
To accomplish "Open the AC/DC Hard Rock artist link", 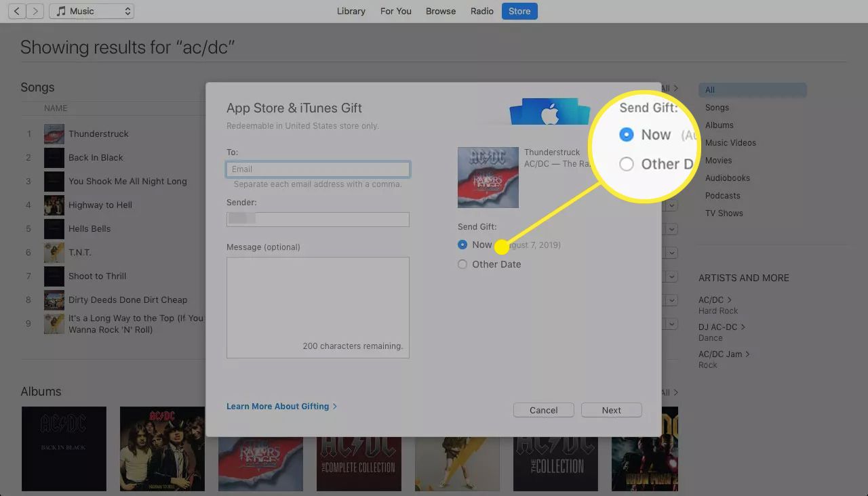I will tap(715, 299).
